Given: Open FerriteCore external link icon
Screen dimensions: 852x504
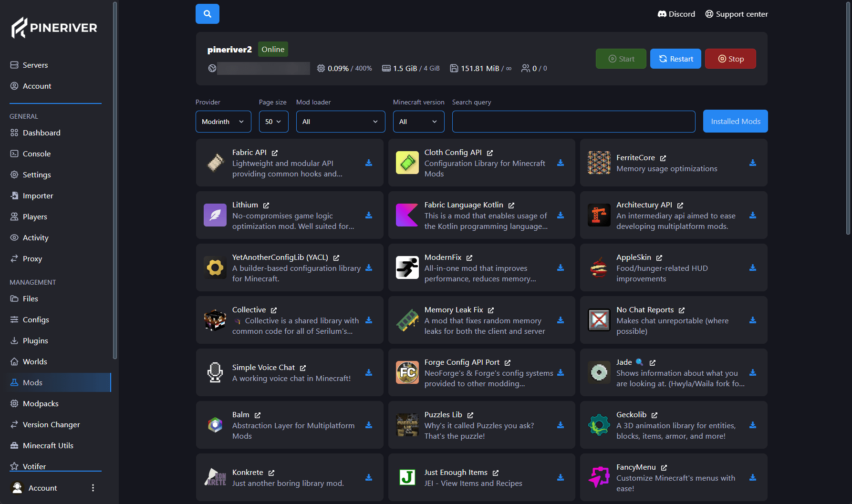Looking at the screenshot, I should click(663, 158).
